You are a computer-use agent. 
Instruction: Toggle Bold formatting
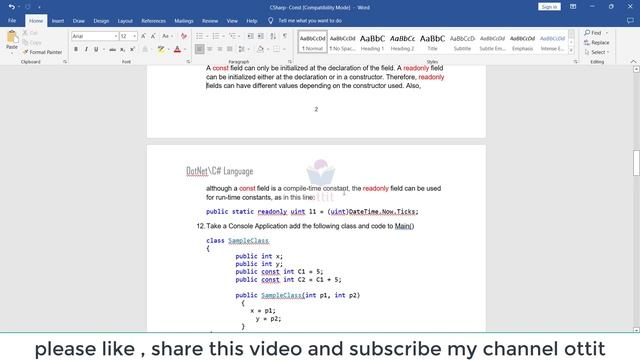click(x=76, y=49)
